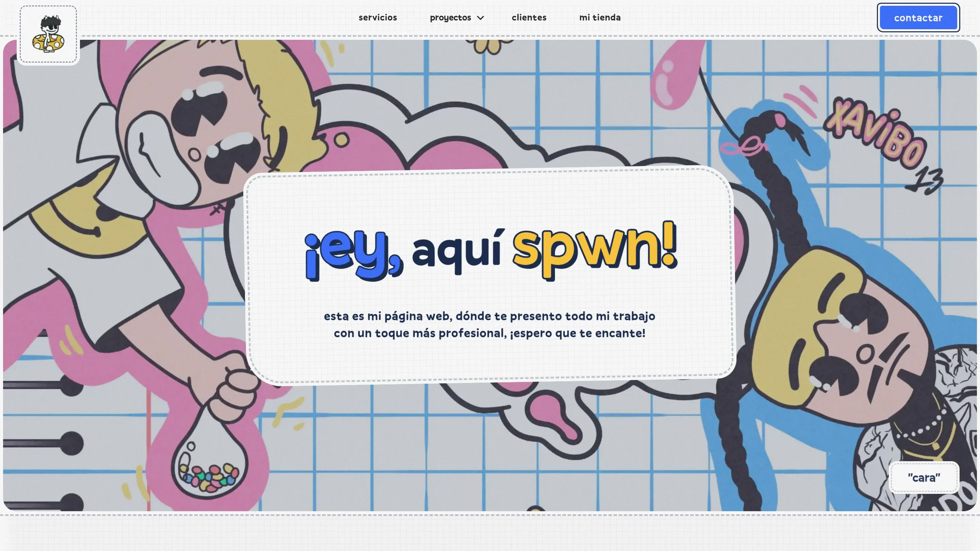Expand the proyectos dropdown chevron

pos(480,18)
